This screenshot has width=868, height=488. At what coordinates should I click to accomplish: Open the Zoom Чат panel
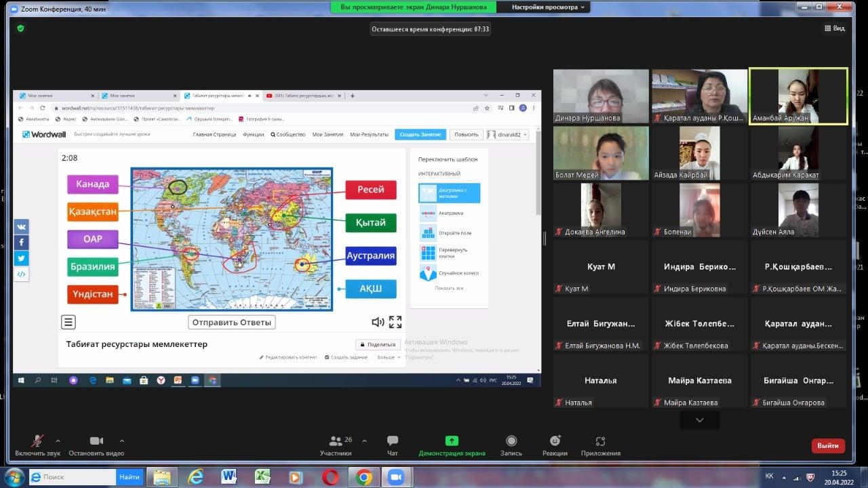click(x=392, y=441)
